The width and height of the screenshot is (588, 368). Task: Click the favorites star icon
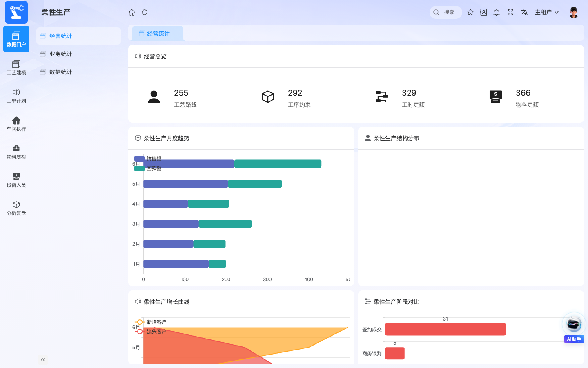point(470,12)
